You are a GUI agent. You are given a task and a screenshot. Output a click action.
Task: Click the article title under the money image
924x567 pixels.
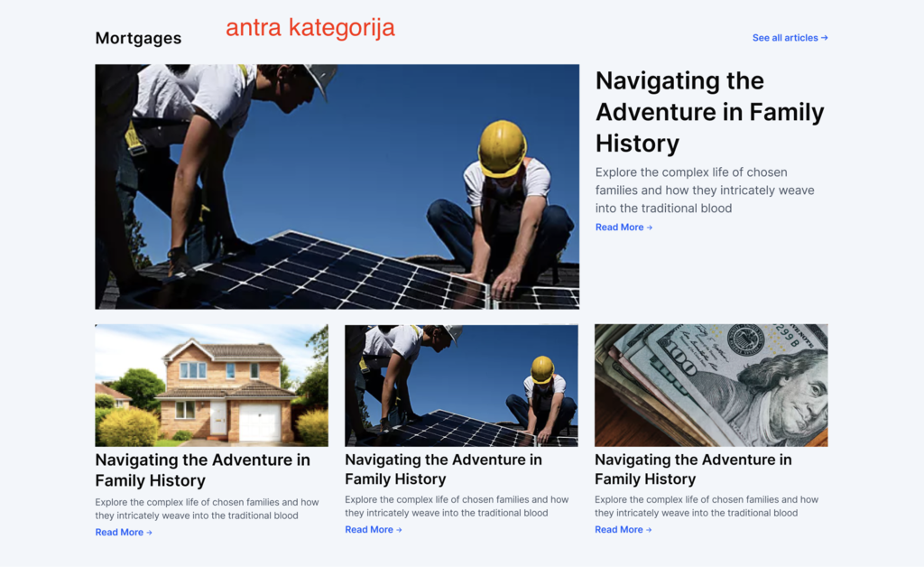point(693,469)
